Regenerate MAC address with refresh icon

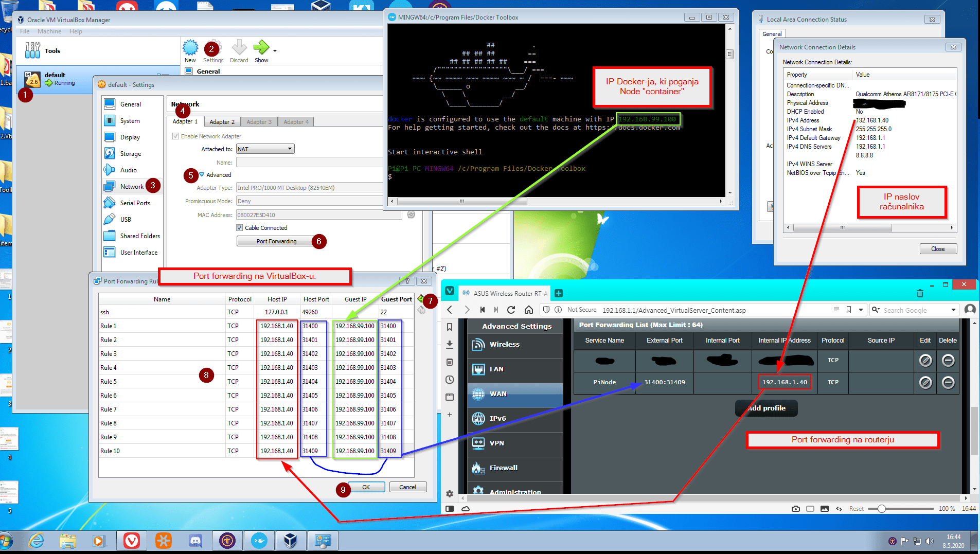coord(411,215)
